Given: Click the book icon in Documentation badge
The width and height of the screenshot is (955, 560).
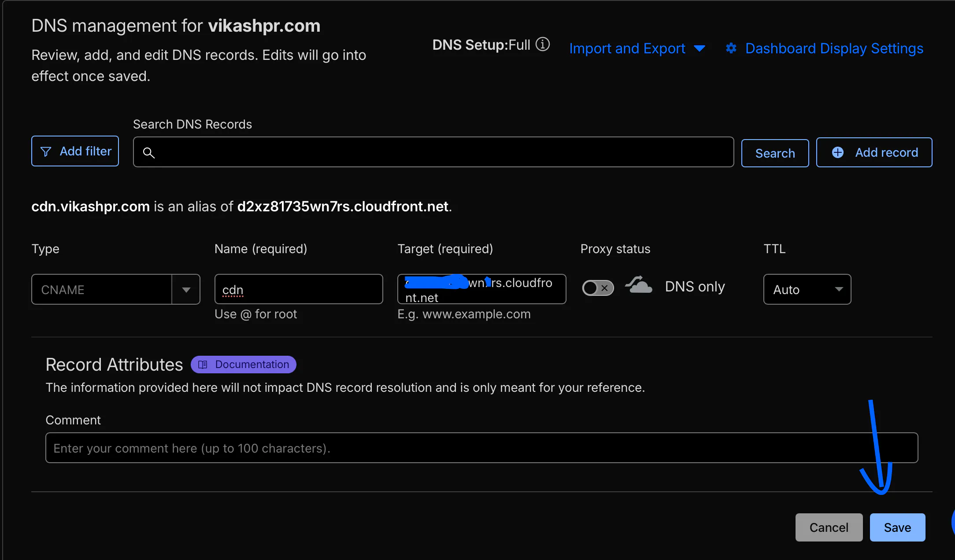Looking at the screenshot, I should click(x=203, y=364).
